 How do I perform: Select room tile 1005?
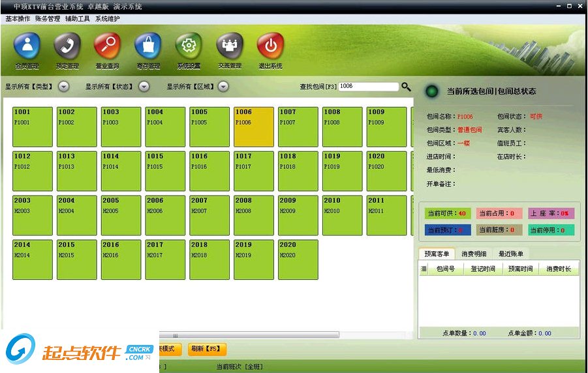pyautogui.click(x=209, y=127)
